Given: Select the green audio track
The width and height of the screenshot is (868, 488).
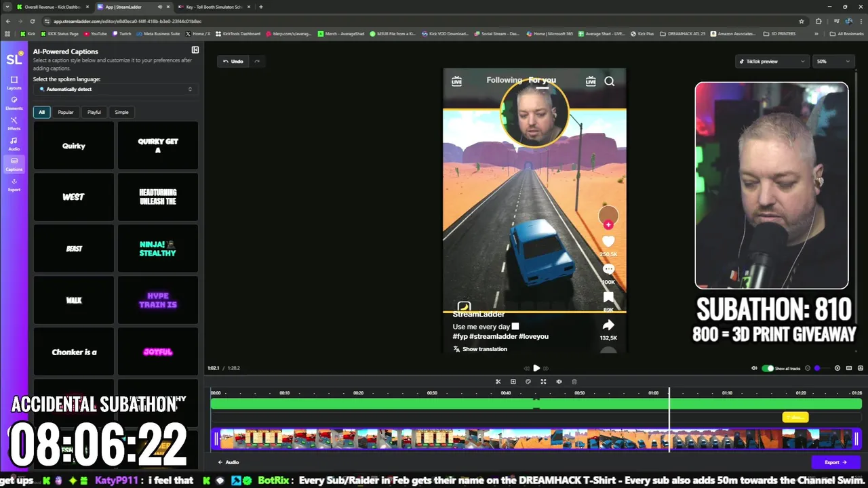Looking at the screenshot, I should [x=536, y=404].
